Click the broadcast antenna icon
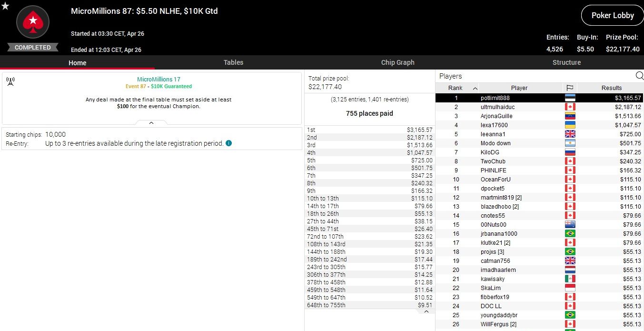The image size is (644, 331). coord(10,81)
